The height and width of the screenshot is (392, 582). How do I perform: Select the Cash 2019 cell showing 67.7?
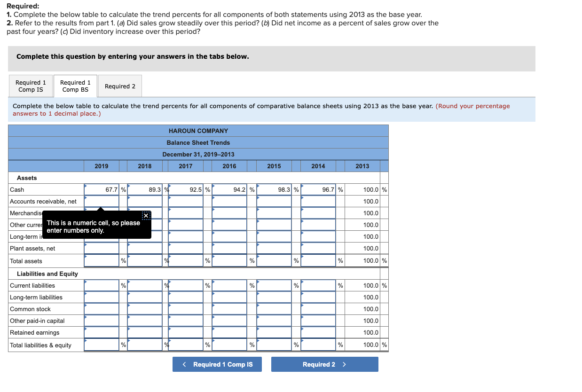[101, 189]
